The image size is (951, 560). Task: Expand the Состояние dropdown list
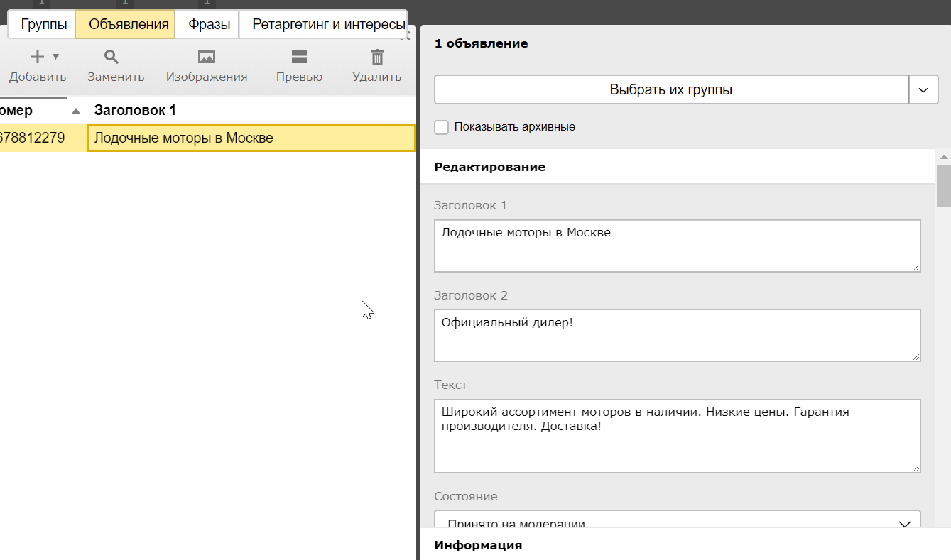pyautogui.click(x=905, y=524)
